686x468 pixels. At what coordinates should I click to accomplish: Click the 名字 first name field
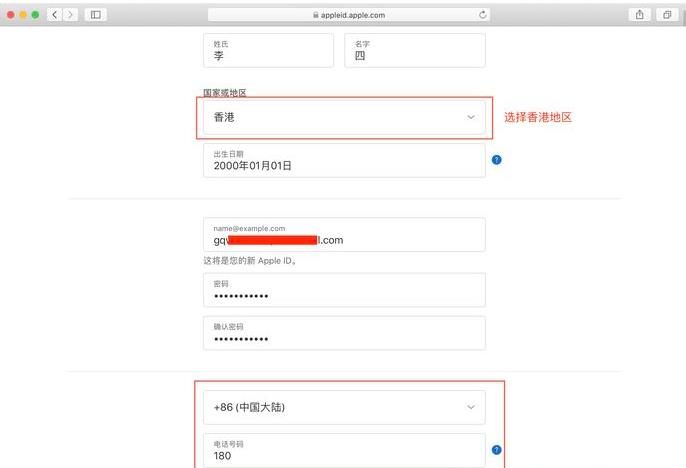(x=414, y=50)
